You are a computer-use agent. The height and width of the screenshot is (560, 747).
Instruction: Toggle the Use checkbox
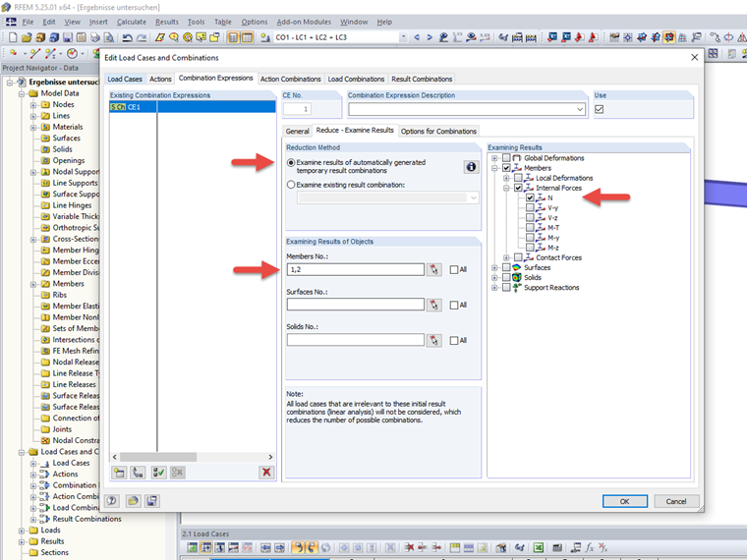pos(600,109)
